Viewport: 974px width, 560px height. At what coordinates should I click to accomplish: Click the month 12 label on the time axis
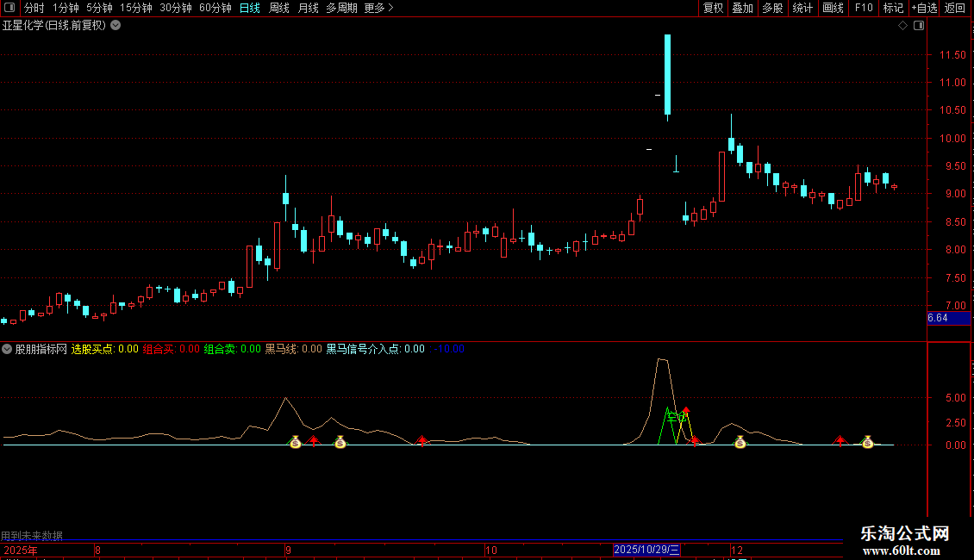[x=737, y=550]
